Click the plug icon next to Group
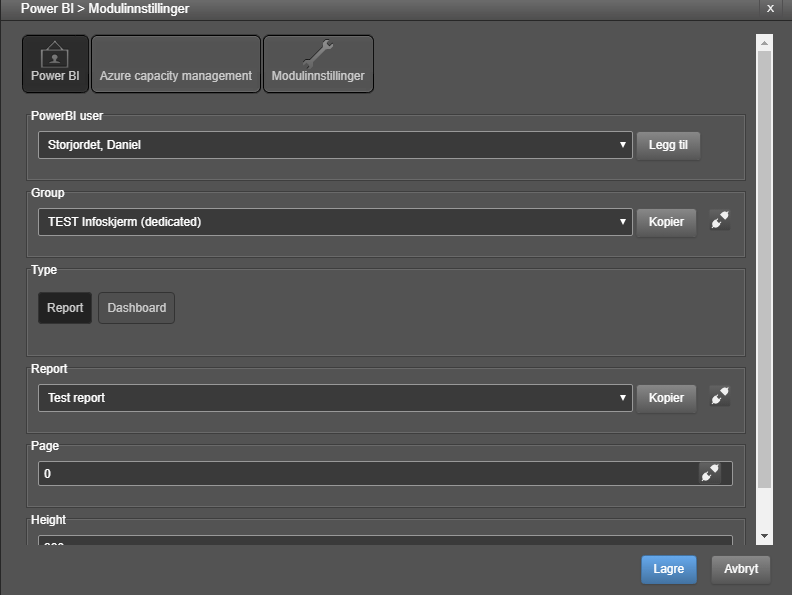 (720, 220)
